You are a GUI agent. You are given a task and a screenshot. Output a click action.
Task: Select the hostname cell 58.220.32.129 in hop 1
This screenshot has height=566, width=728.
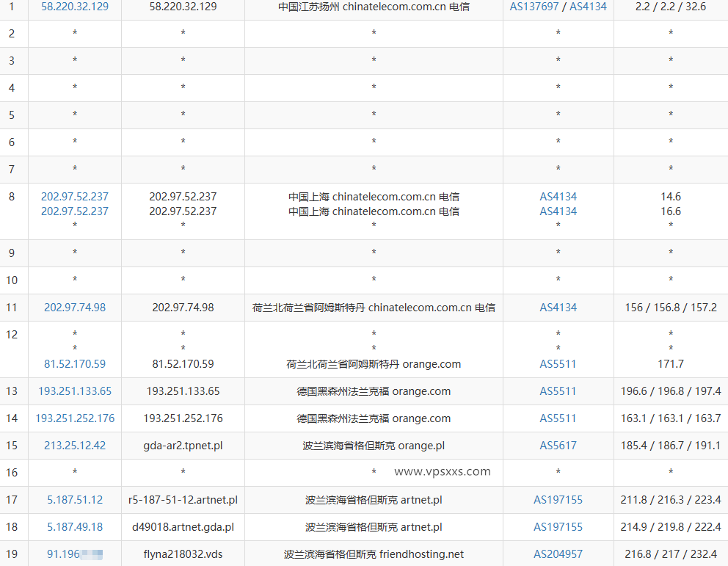pos(183,7)
